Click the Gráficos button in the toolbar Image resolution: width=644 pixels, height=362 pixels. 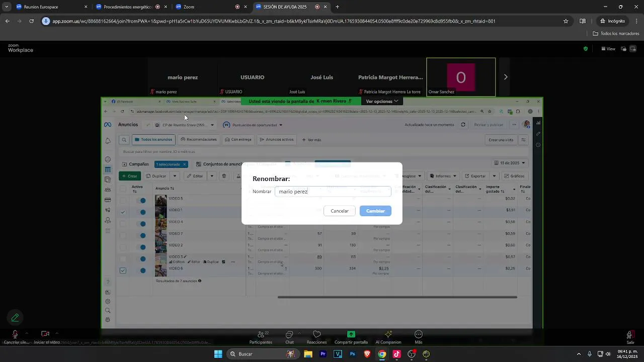click(x=514, y=176)
